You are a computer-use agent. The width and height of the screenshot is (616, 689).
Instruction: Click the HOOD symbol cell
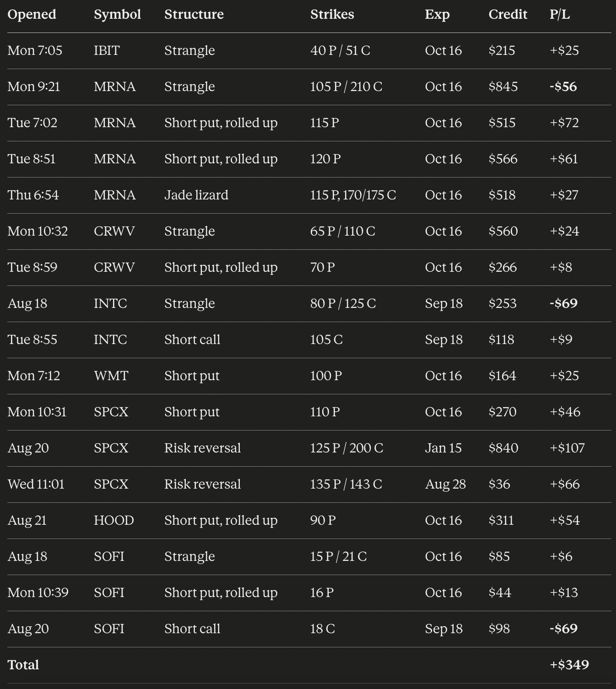tap(114, 520)
